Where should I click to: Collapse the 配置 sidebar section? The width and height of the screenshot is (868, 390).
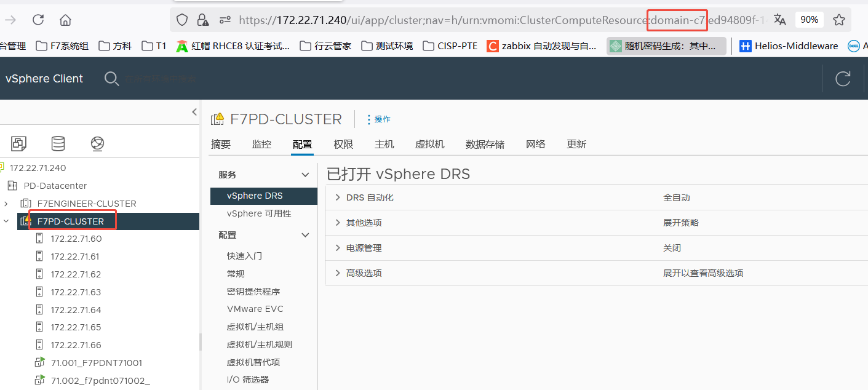pyautogui.click(x=305, y=235)
